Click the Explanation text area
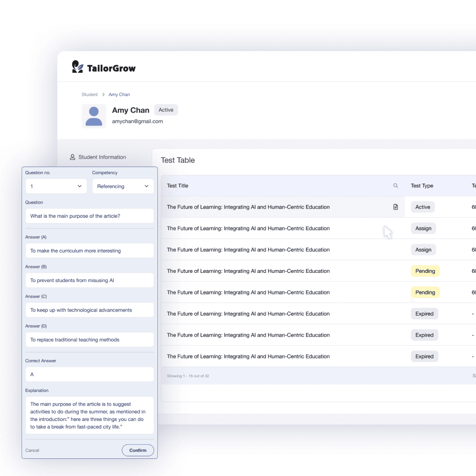 click(x=89, y=415)
